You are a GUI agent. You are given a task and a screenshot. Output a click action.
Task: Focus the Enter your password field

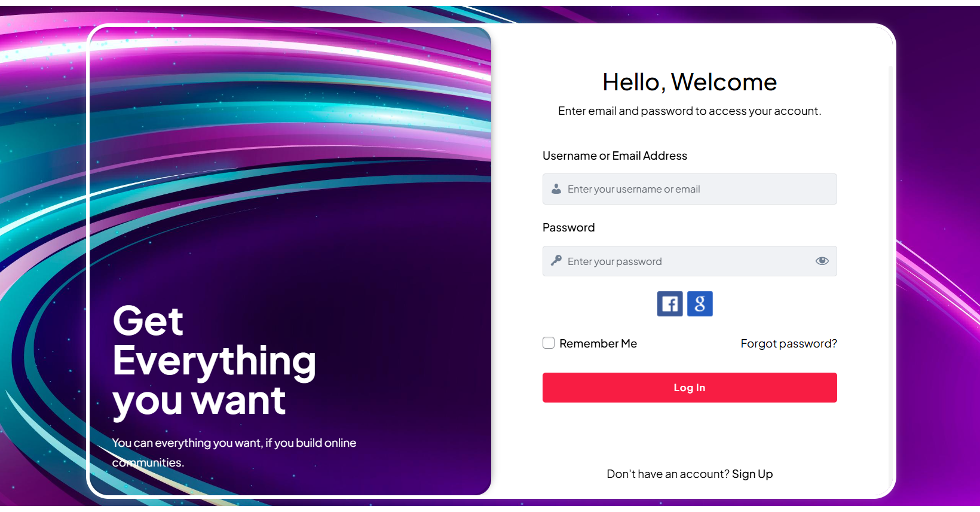click(687, 261)
